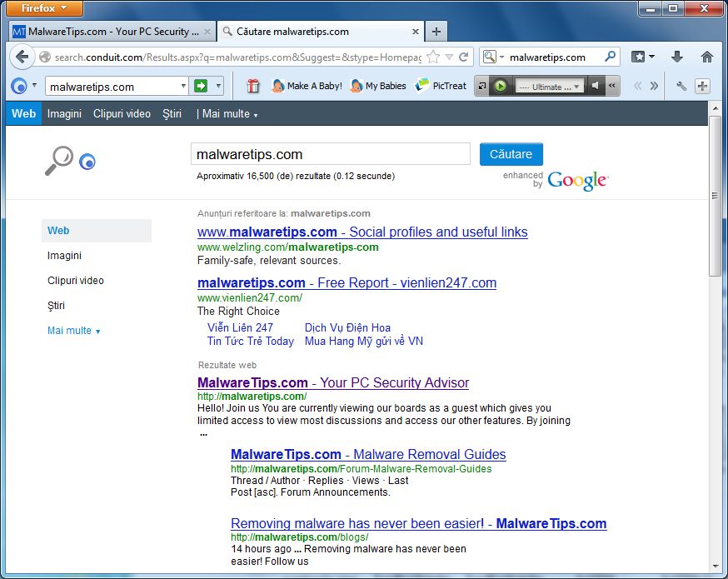Open the Ultimate radio station dropdown
This screenshot has width=728, height=579.
(549, 87)
